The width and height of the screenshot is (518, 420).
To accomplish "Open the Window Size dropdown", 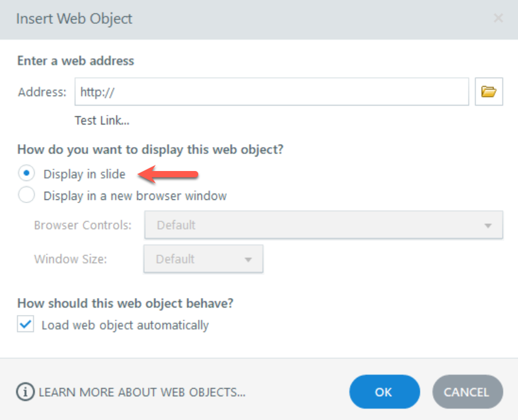I will pos(203,259).
